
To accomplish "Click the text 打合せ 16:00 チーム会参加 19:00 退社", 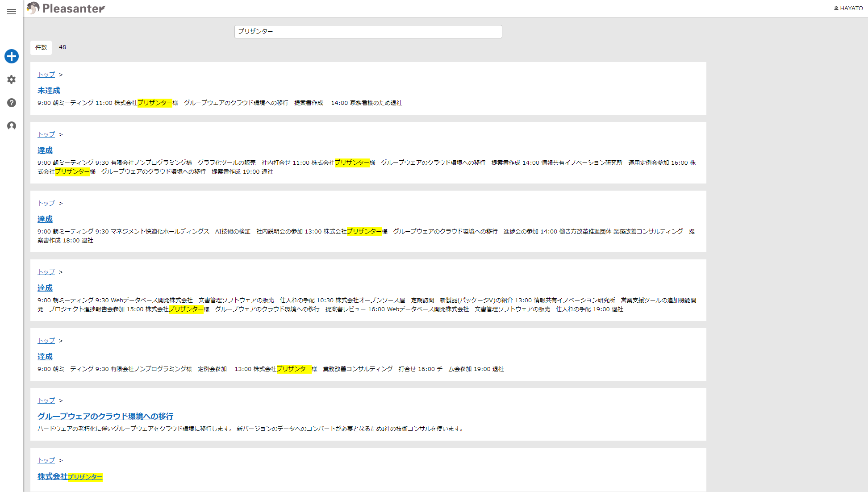I will tap(451, 369).
